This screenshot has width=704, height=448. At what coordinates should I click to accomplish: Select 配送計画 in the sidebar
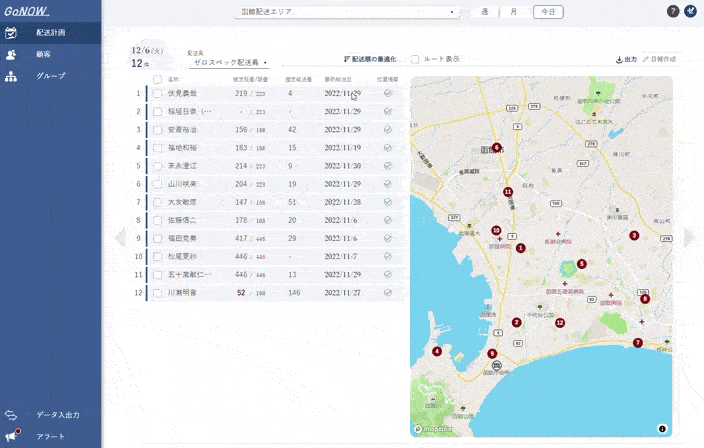tap(50, 32)
